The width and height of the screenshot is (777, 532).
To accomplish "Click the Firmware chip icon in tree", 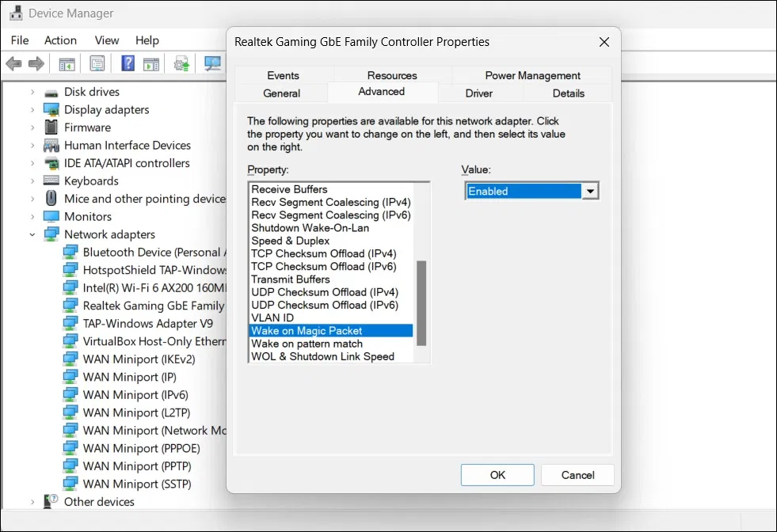I will click(x=51, y=127).
